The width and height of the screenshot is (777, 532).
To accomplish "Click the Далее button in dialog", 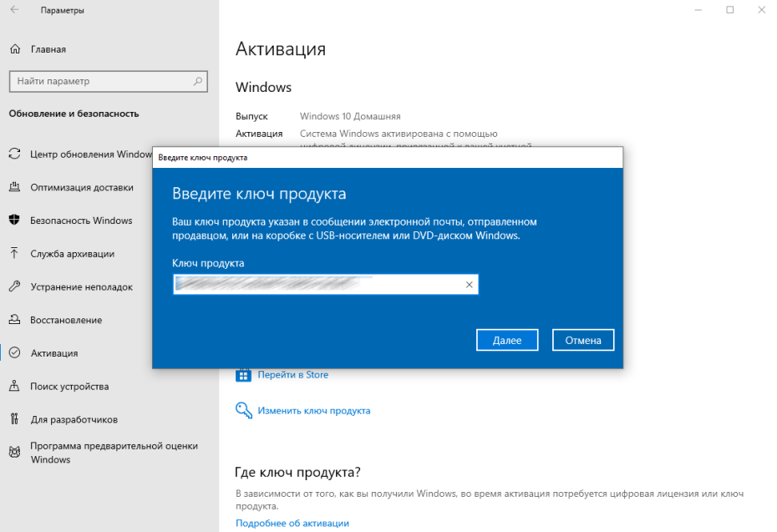I will point(507,340).
